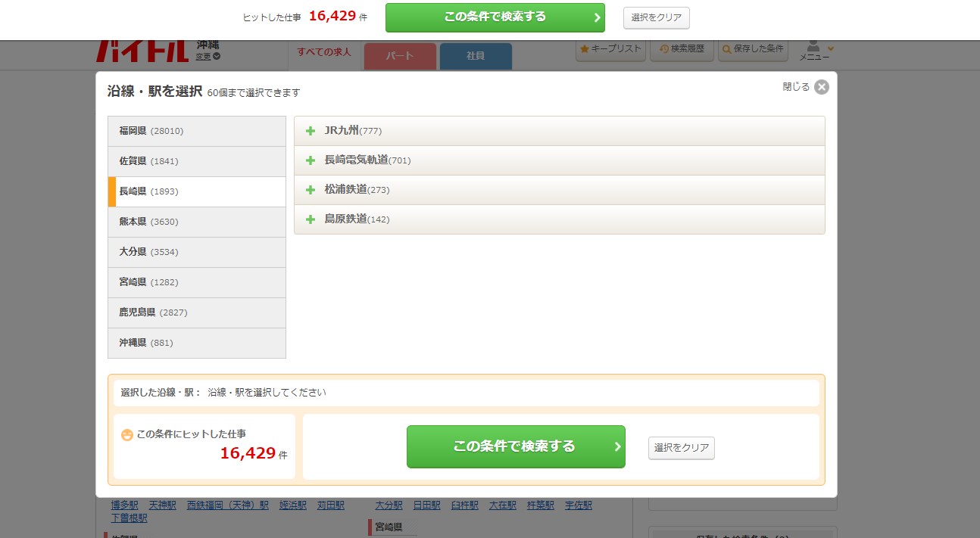Switch to the パート tab
The image size is (980, 538).
click(400, 56)
